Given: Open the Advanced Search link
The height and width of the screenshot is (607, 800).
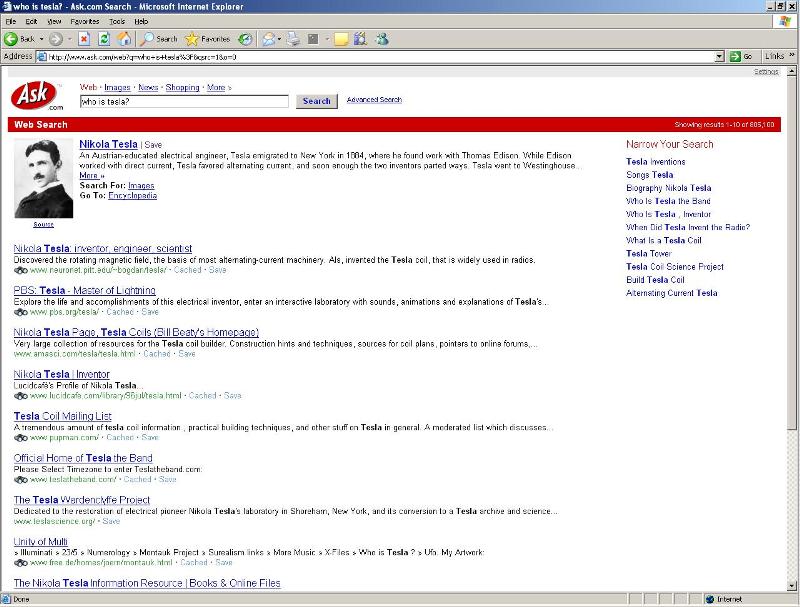Looking at the screenshot, I should [374, 100].
